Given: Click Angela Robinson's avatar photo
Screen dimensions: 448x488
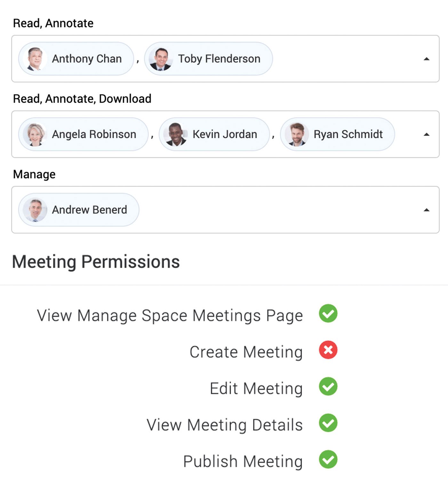Looking at the screenshot, I should [x=35, y=134].
